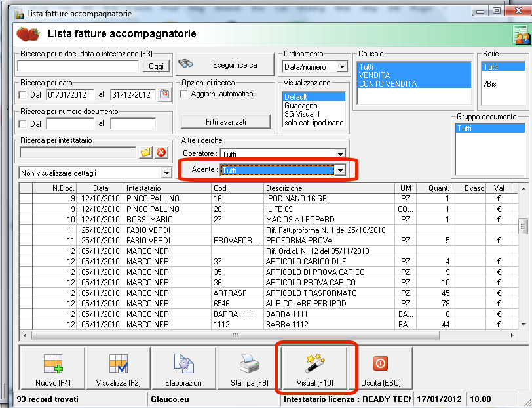Click the end date field 31/12/2012

pos(134,94)
